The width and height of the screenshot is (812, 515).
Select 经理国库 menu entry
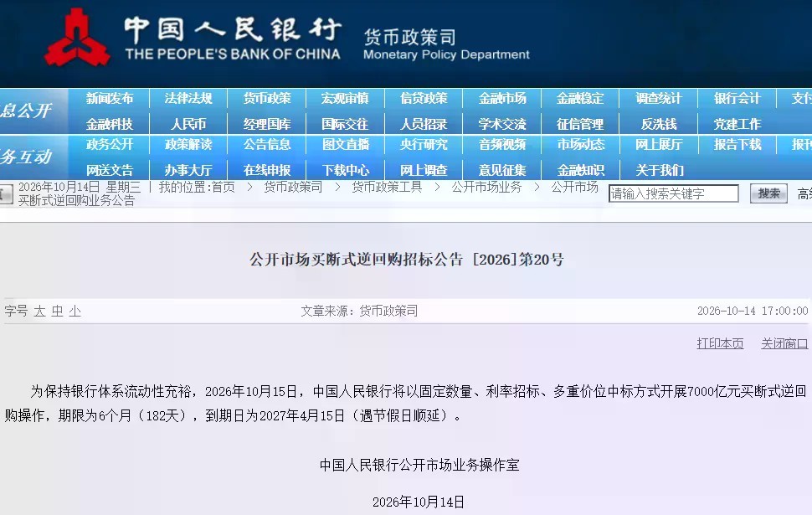(267, 124)
